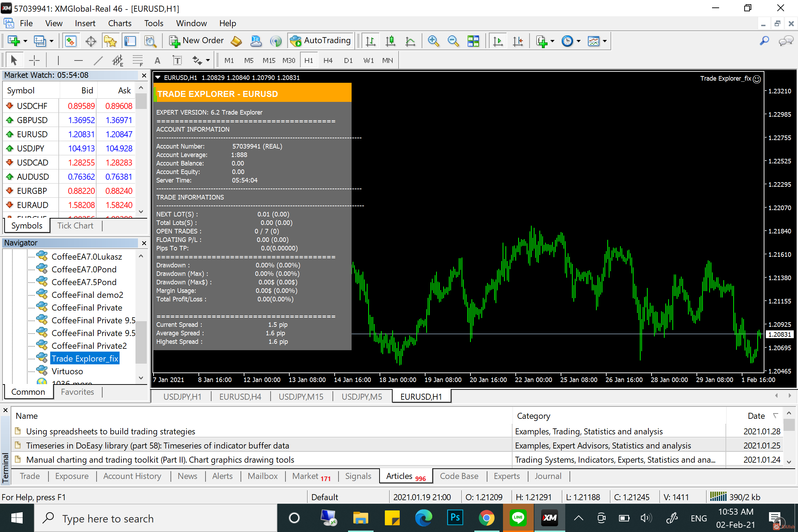Image resolution: width=798 pixels, height=532 pixels.
Task: Expand the Templates dropdown arrow
Action: pyautogui.click(x=605, y=41)
